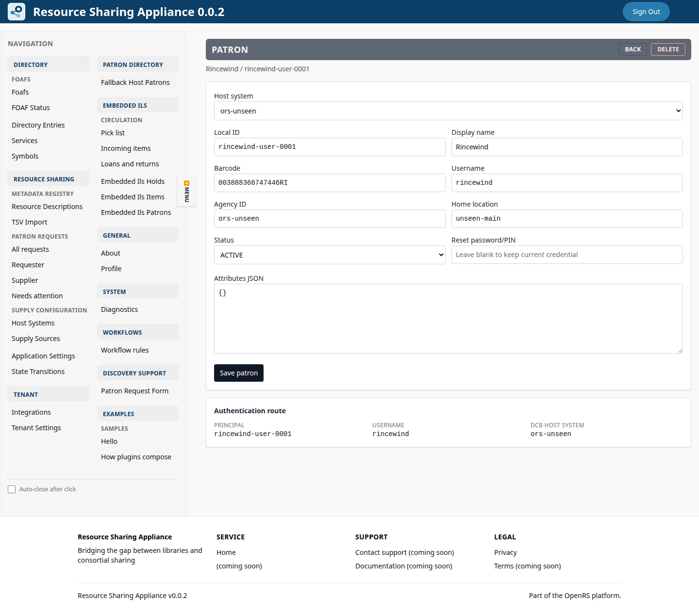Click the BACK button in Patron header
The height and width of the screenshot is (616, 699).
[633, 49]
